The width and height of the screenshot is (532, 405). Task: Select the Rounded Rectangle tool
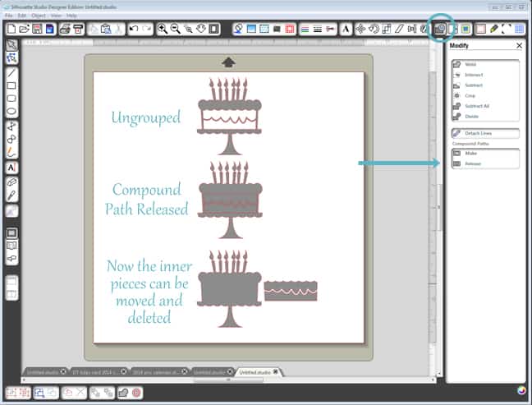click(x=11, y=99)
